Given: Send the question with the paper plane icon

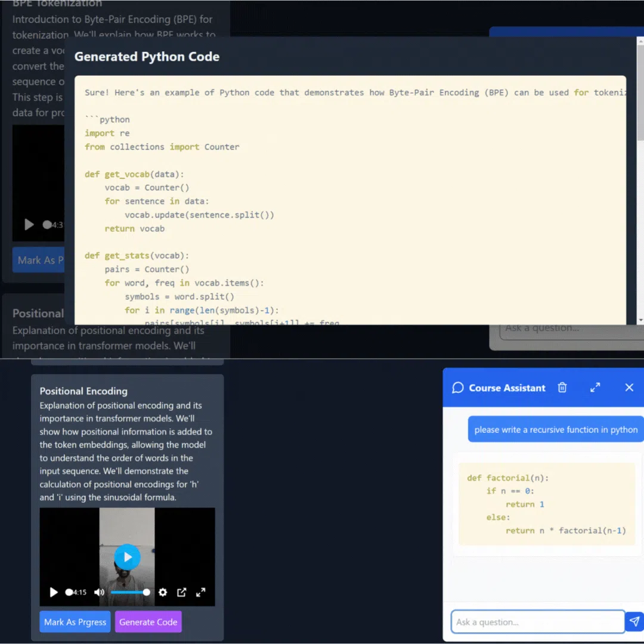Looking at the screenshot, I should click(x=634, y=621).
